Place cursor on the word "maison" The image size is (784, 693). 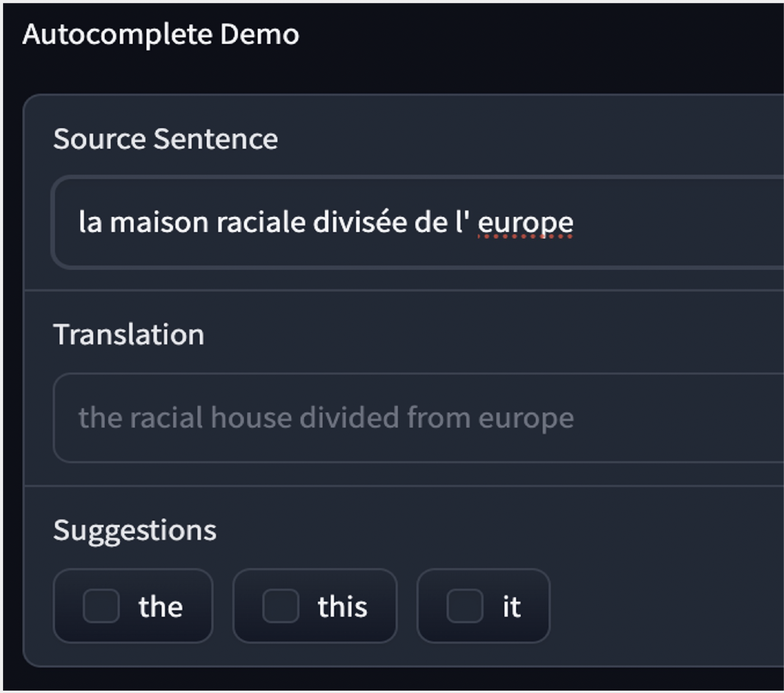[159, 223]
